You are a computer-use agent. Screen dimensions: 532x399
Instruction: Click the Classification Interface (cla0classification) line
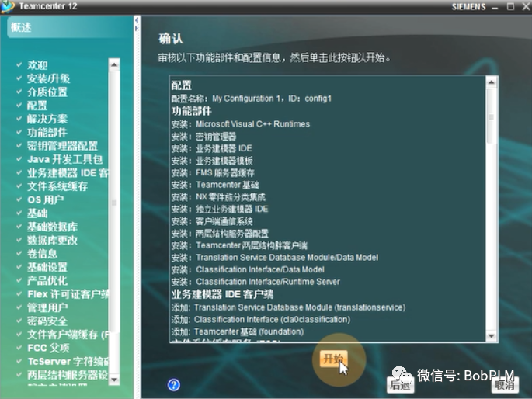click(x=261, y=320)
